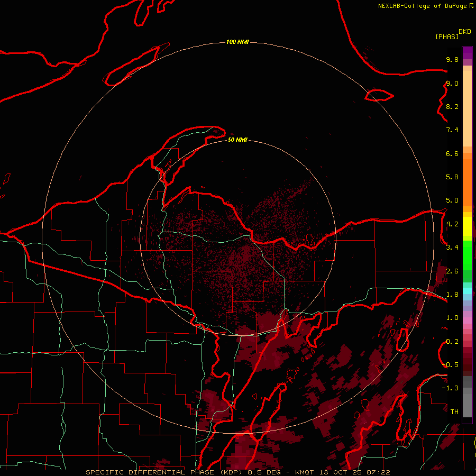This screenshot has width=476, height=476.
Task: Click the 50 NMI range ring label
Action: click(237, 140)
